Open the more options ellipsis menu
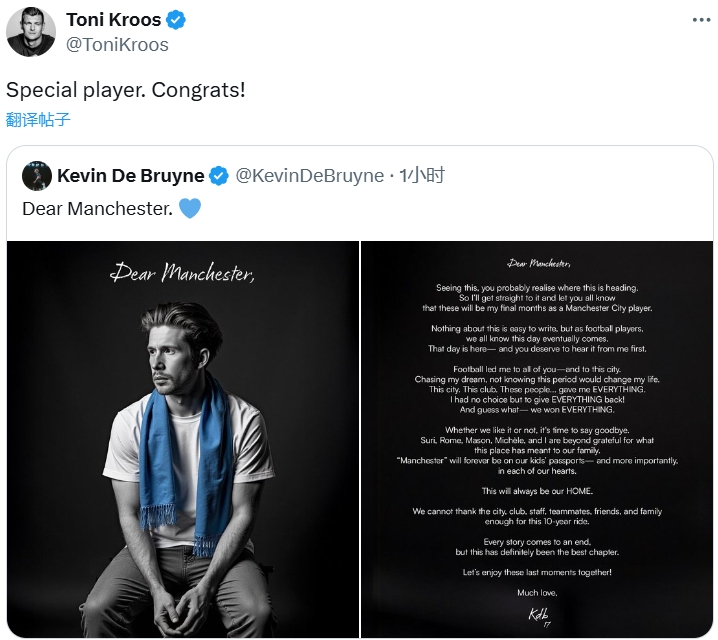 pos(700,20)
